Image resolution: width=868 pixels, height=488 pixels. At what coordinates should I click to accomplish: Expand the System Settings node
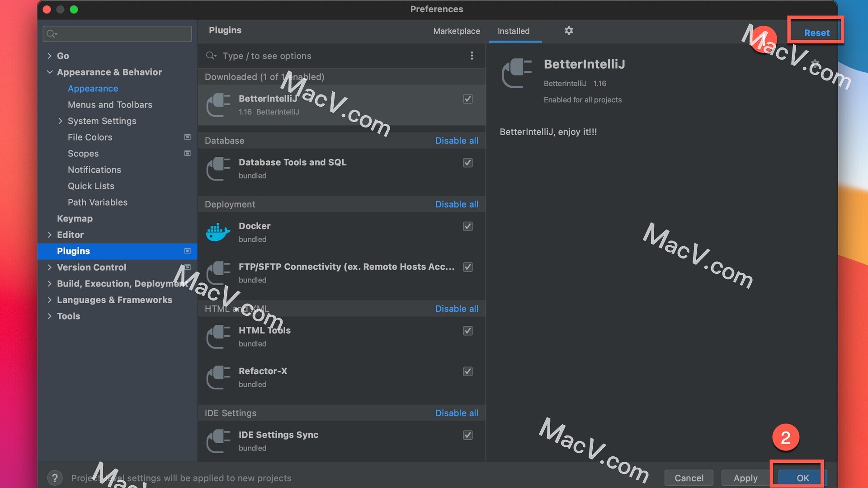60,121
